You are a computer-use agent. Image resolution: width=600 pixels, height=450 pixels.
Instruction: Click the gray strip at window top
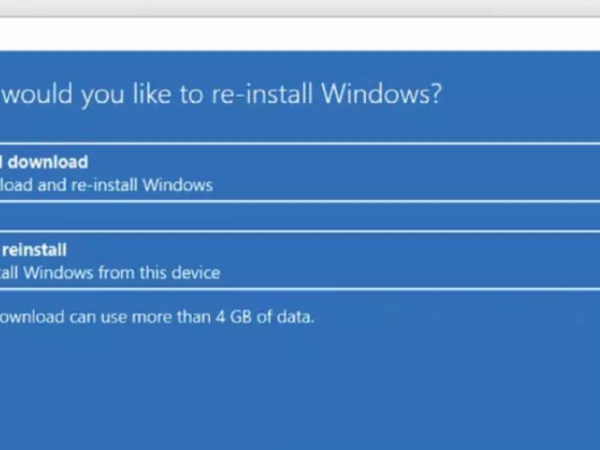point(300,8)
